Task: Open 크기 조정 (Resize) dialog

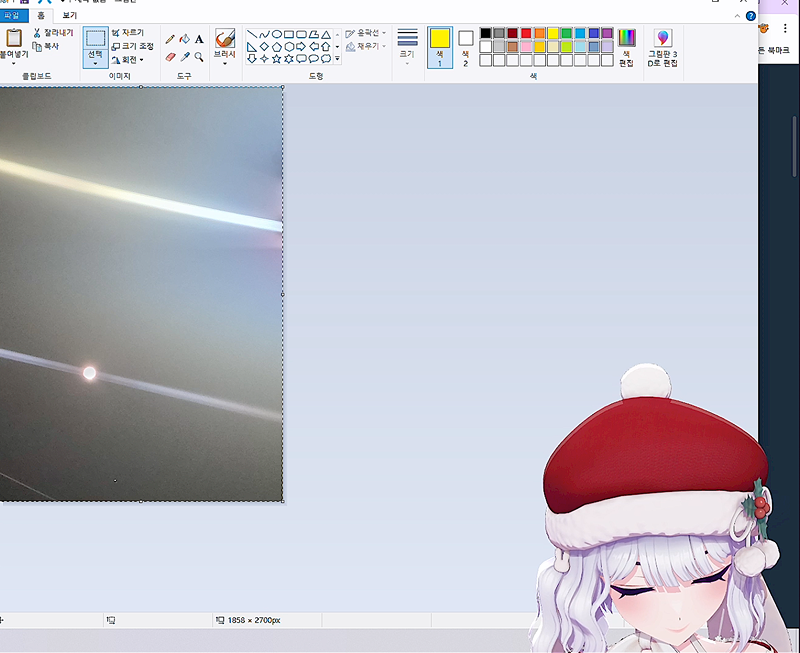Action: point(117,46)
